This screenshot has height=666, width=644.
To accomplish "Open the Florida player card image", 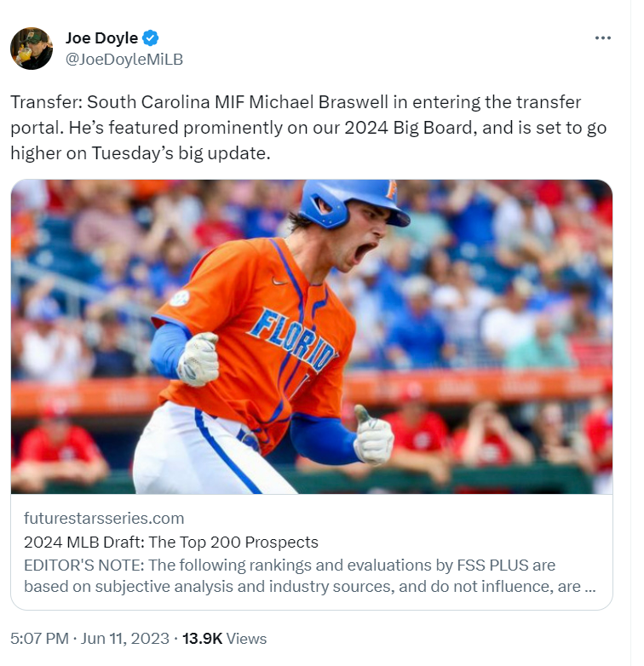I will (x=312, y=336).
